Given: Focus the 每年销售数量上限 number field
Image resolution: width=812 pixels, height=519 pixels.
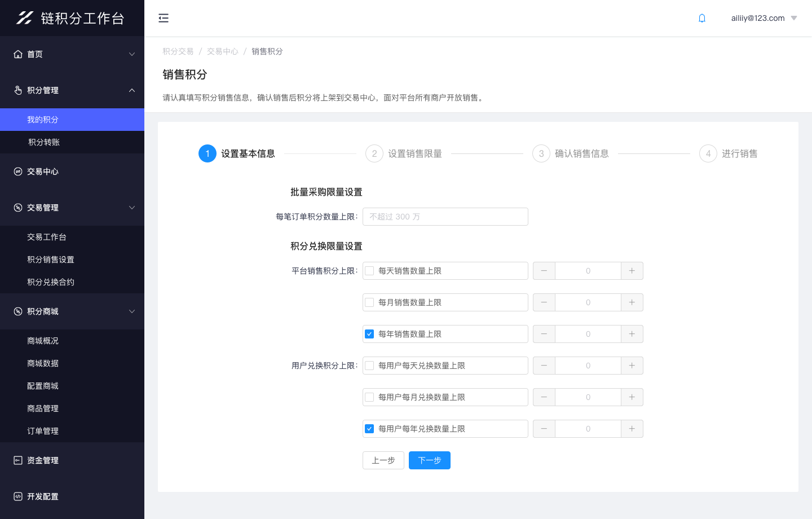Looking at the screenshot, I should click(x=588, y=334).
